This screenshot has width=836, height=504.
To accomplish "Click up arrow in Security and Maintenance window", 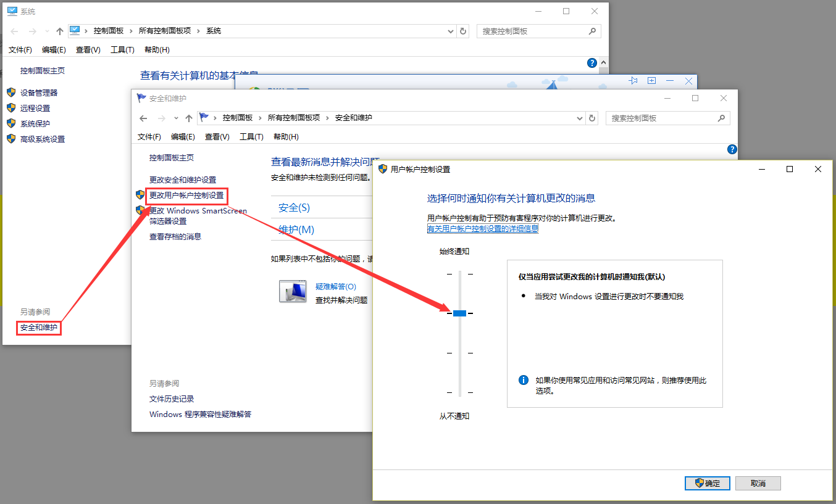I will [x=189, y=118].
